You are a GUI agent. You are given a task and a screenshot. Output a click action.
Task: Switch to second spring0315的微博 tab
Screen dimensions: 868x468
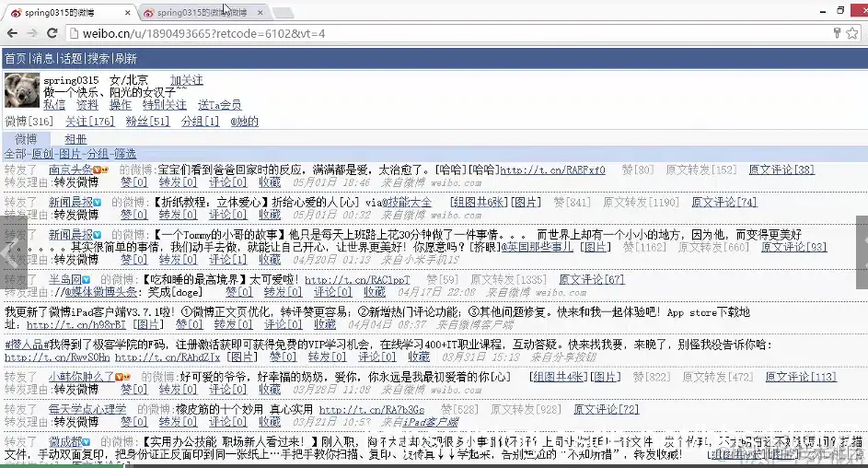click(x=203, y=12)
